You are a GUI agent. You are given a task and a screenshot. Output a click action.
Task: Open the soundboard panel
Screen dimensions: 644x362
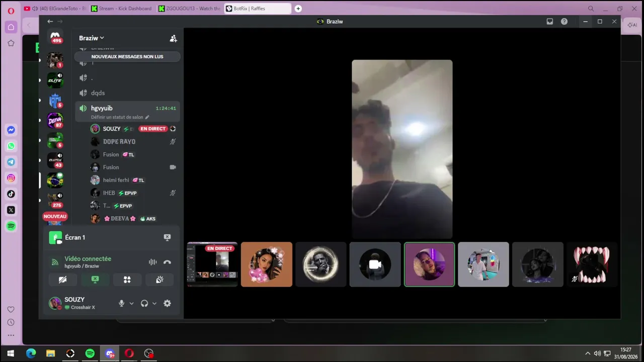pyautogui.click(x=159, y=280)
